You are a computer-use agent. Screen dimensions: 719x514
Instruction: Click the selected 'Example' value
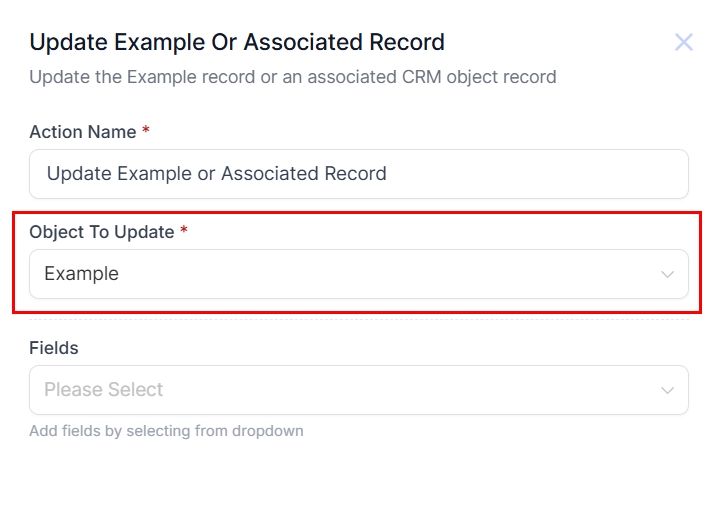(81, 274)
